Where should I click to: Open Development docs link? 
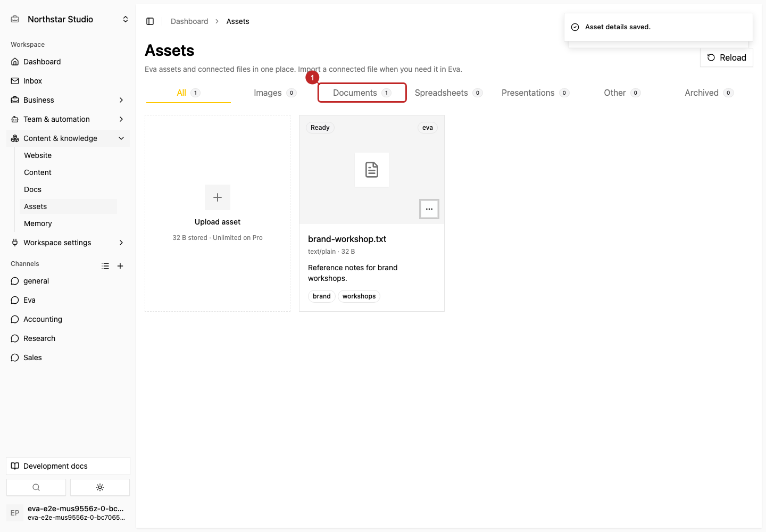pos(68,466)
